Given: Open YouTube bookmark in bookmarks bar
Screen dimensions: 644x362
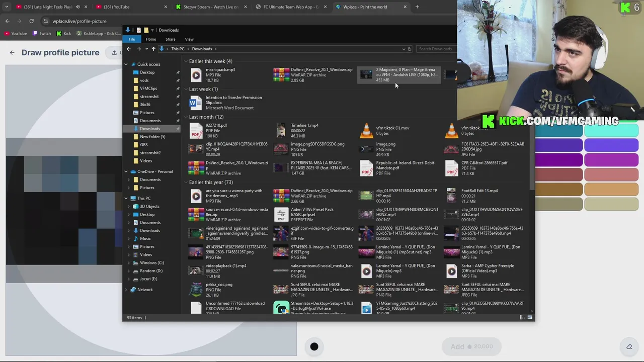Looking at the screenshot, I should pyautogui.click(x=15, y=33).
